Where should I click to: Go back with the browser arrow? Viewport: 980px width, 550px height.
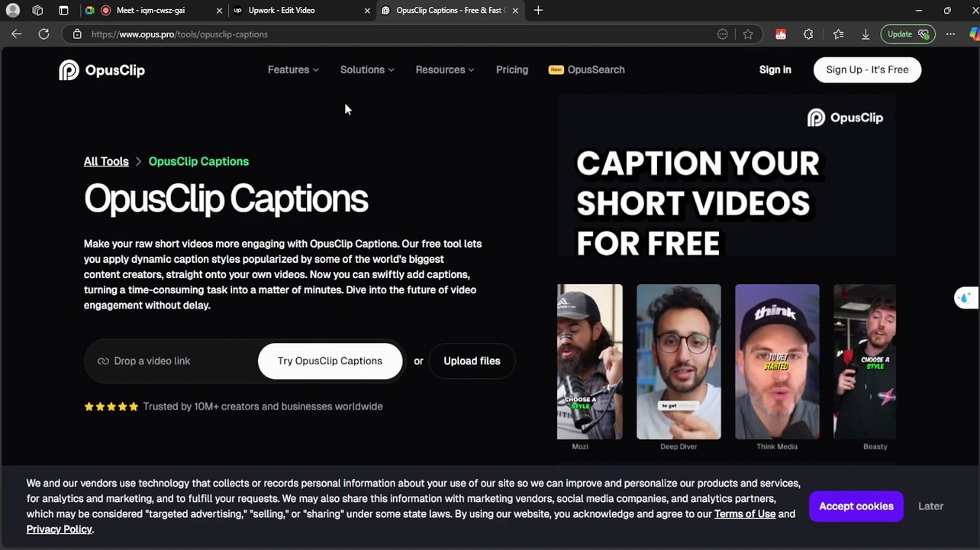[17, 34]
